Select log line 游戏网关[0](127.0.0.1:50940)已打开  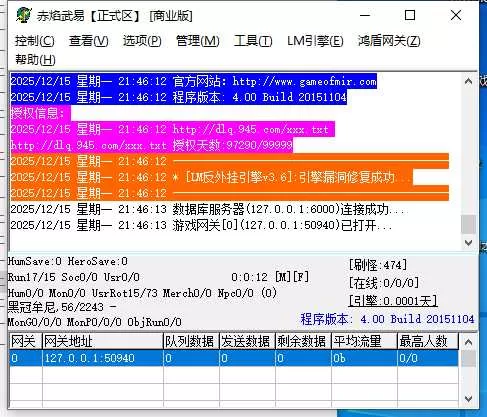tap(201, 225)
